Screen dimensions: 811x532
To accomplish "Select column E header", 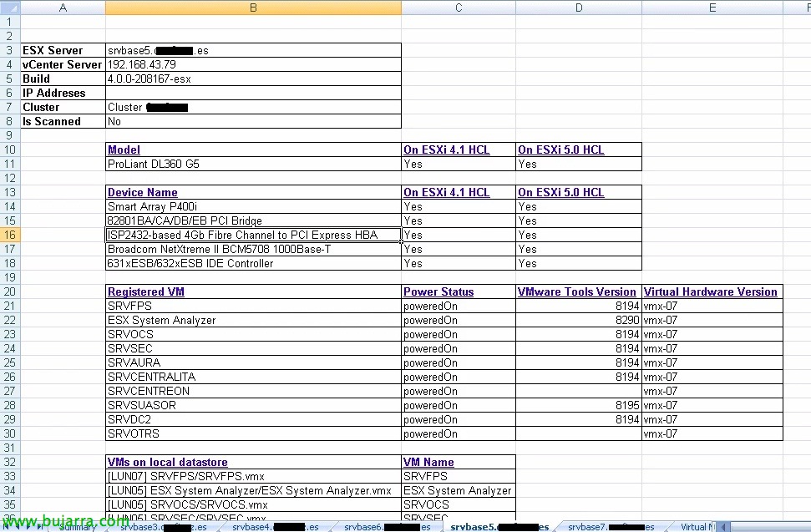I will [712, 8].
